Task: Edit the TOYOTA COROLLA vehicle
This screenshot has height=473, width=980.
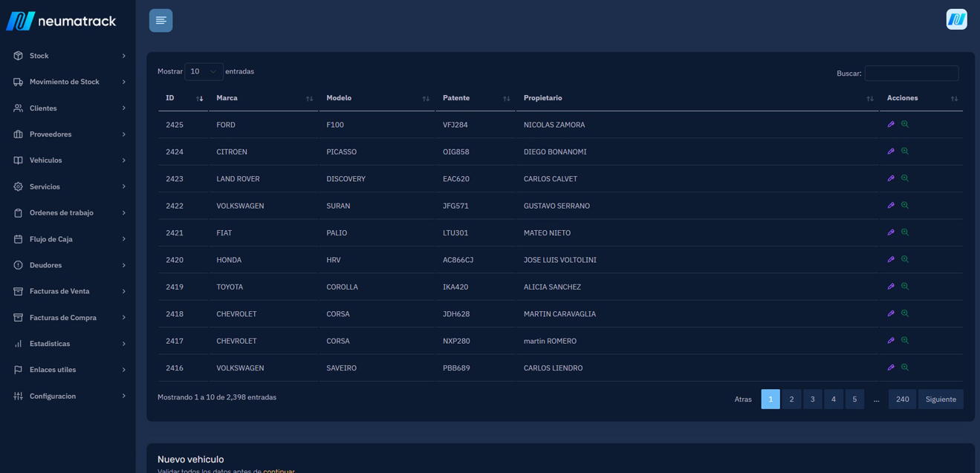Action: click(x=891, y=286)
